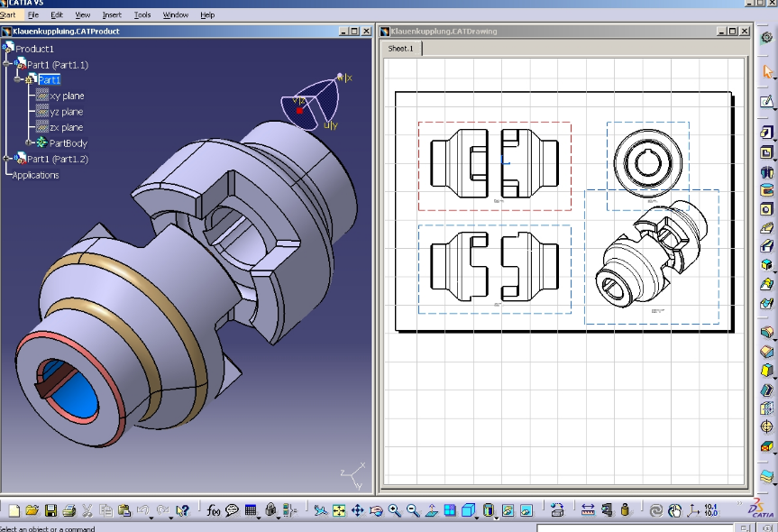Click the Applications node in tree

pos(36,175)
